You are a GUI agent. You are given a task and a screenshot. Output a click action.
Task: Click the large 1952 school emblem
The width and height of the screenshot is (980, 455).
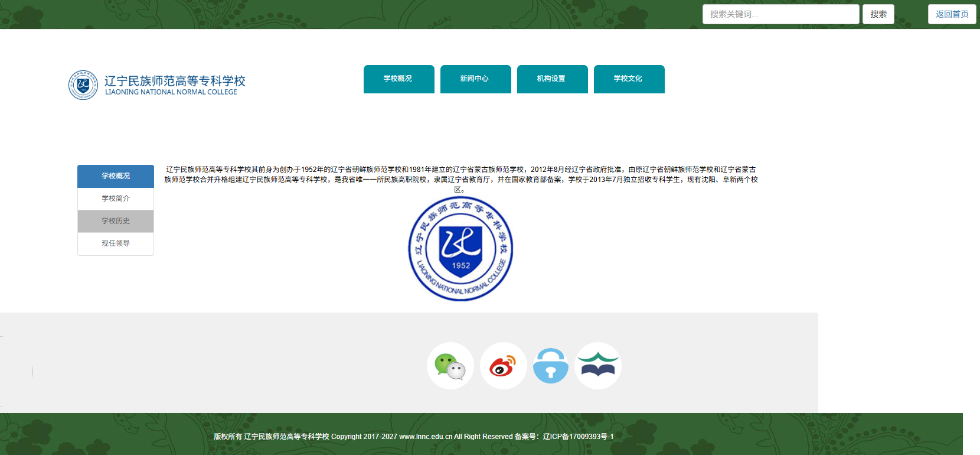point(460,248)
